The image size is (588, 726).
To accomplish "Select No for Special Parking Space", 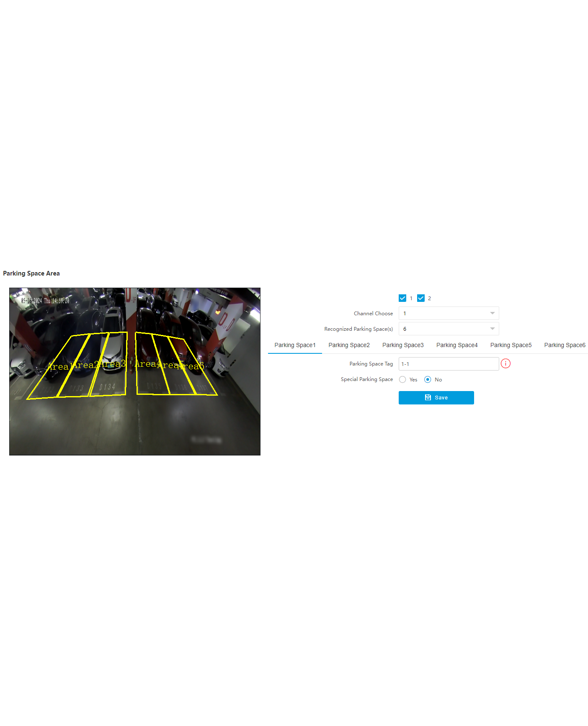I will tap(428, 379).
